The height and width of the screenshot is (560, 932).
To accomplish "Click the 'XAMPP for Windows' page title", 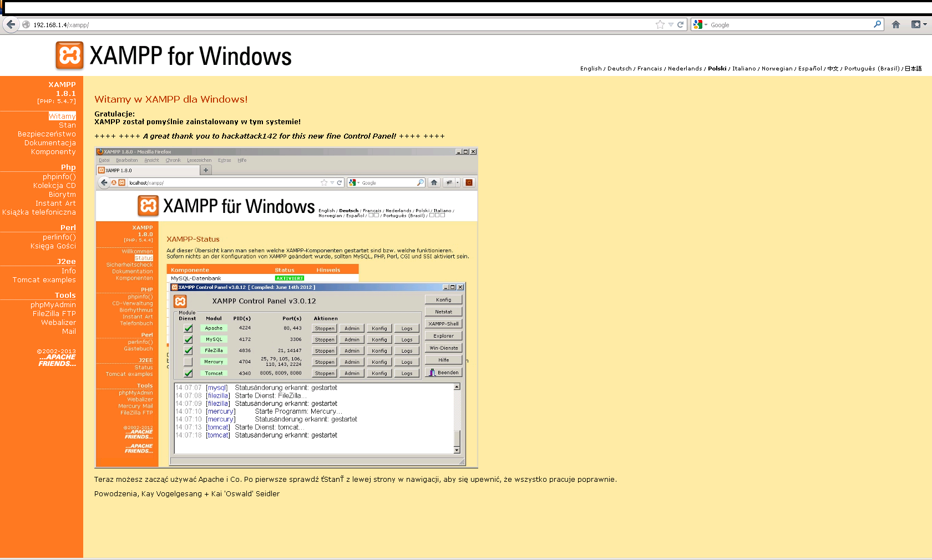I will [x=191, y=56].
